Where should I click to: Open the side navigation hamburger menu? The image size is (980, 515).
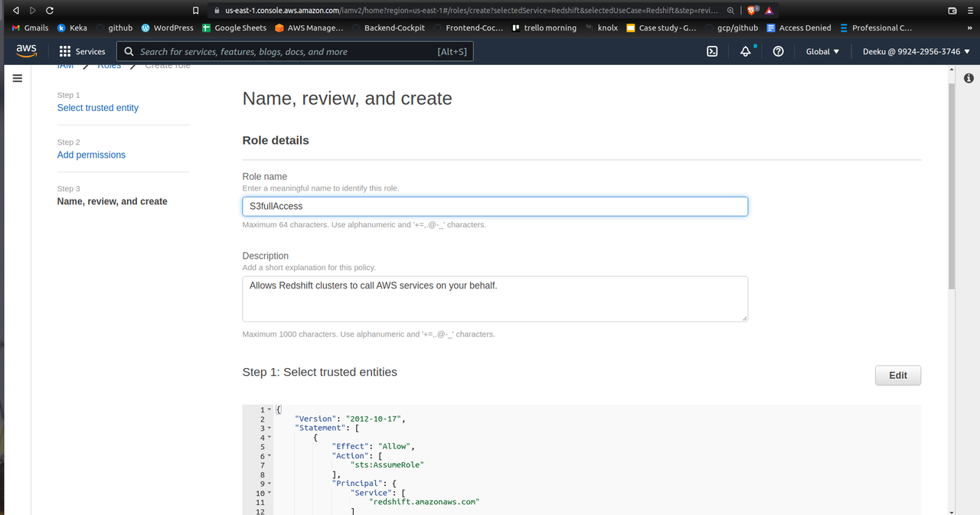tap(18, 78)
